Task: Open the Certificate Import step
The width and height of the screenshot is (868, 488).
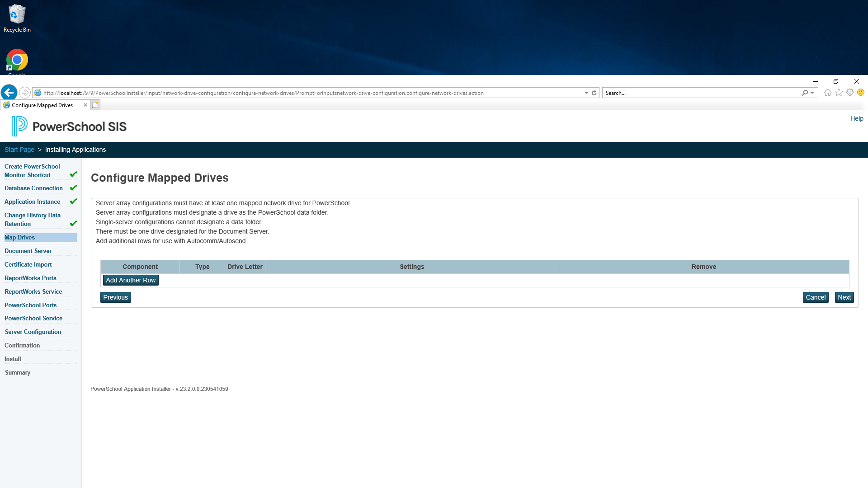Action: [x=28, y=264]
